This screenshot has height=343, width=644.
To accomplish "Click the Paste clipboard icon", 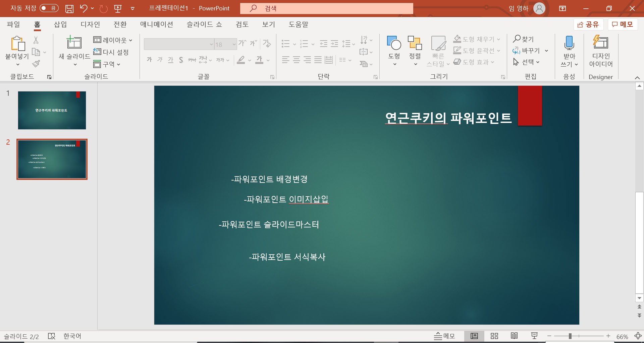I will 18,44.
